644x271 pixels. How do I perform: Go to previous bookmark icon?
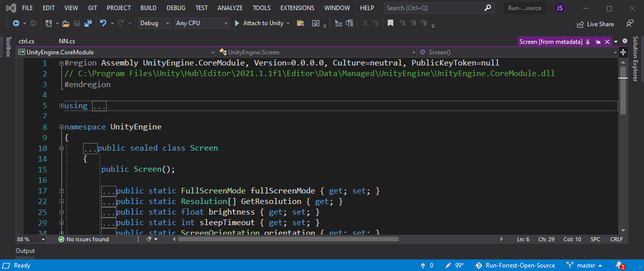(x=402, y=23)
